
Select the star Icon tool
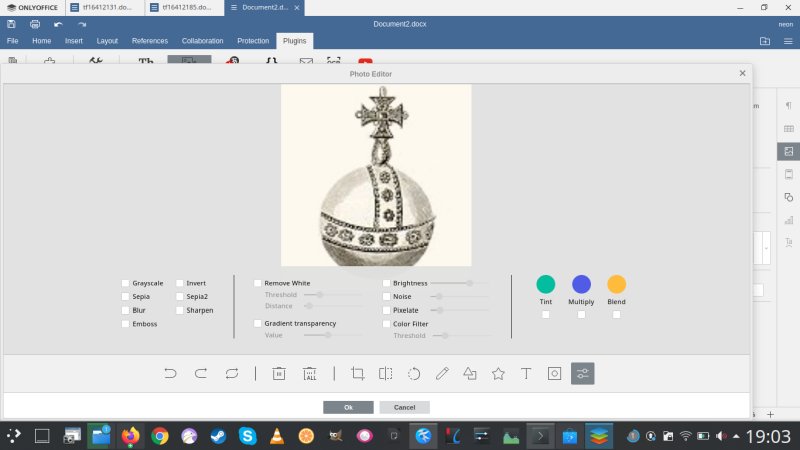point(498,373)
